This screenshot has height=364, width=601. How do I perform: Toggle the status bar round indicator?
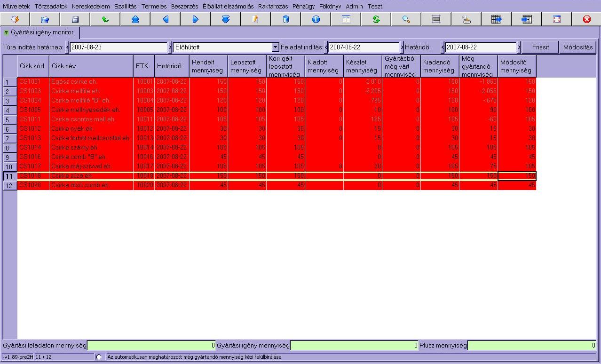[x=98, y=357]
